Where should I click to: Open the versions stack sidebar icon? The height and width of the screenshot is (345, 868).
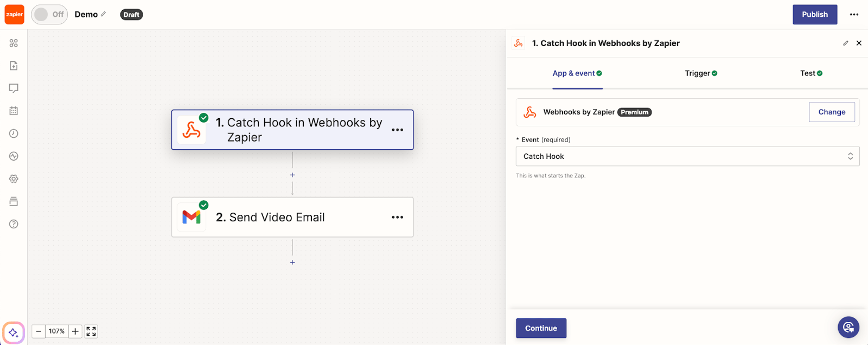pos(14,201)
